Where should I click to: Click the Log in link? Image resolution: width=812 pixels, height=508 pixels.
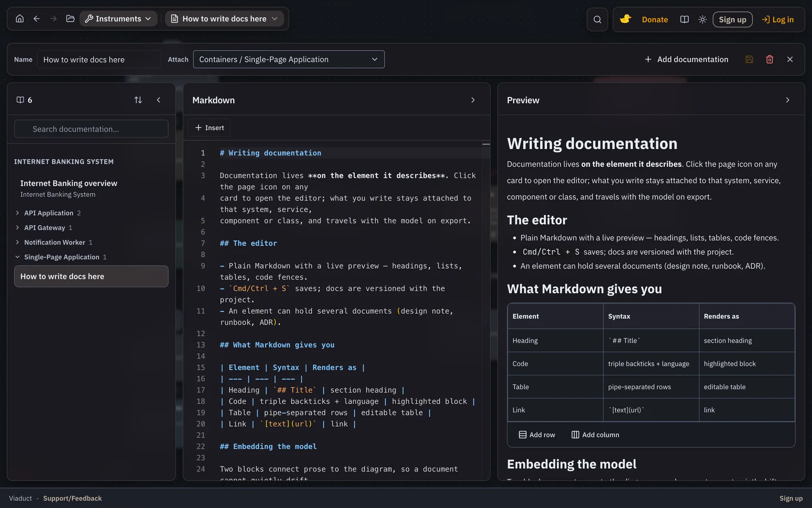click(x=778, y=19)
